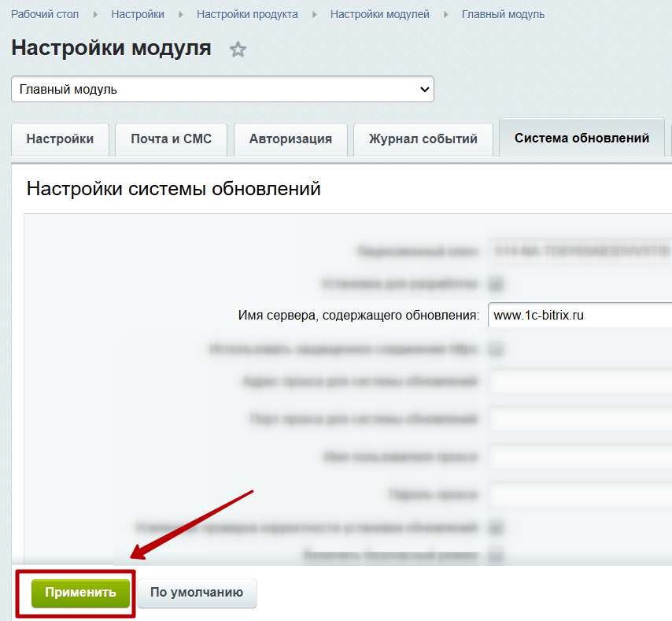Toggle the enhanced update verification checkbox
The image size is (672, 621).
point(497,527)
